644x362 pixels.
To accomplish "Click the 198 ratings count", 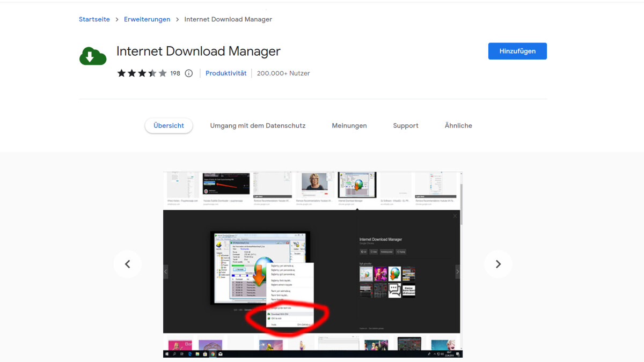I will click(x=175, y=73).
